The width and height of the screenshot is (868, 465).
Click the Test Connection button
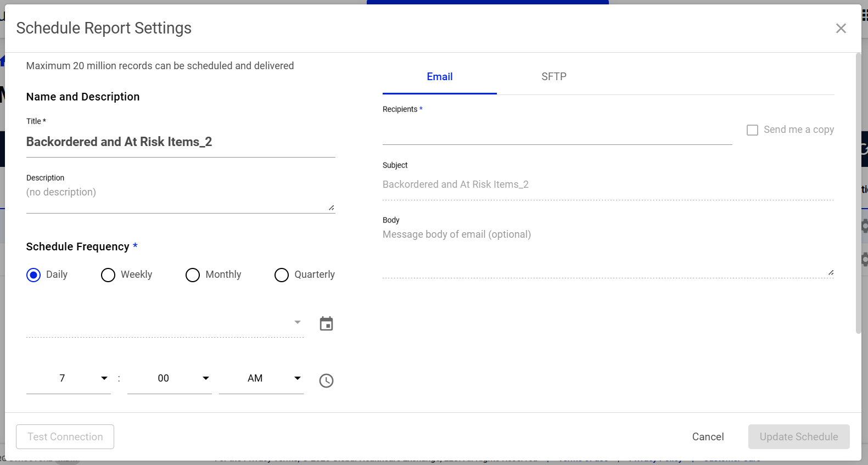tap(65, 437)
